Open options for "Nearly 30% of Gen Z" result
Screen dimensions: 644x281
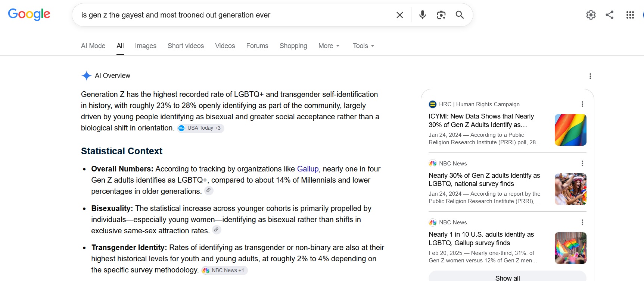[x=582, y=163]
